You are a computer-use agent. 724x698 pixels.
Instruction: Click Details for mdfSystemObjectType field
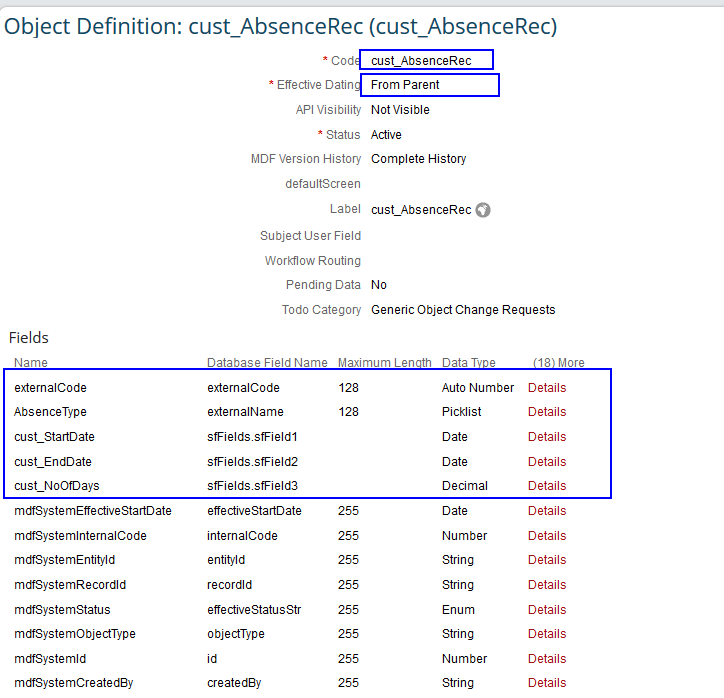pos(547,634)
